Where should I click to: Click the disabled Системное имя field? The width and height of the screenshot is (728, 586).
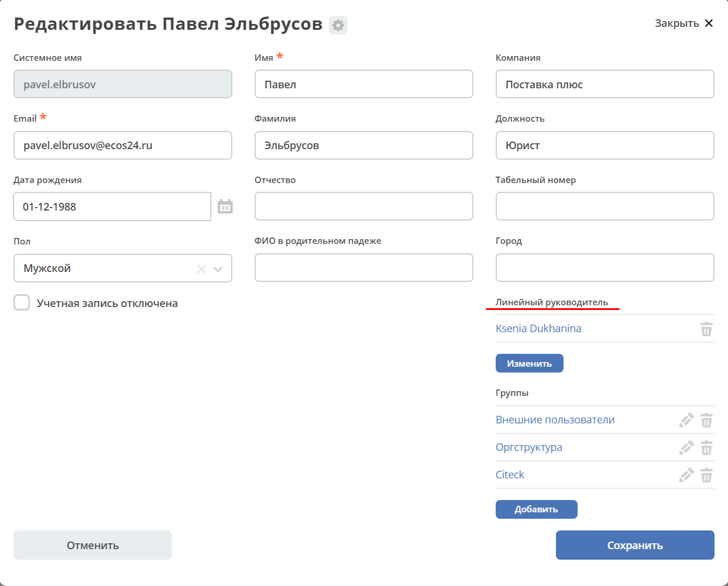point(123,84)
